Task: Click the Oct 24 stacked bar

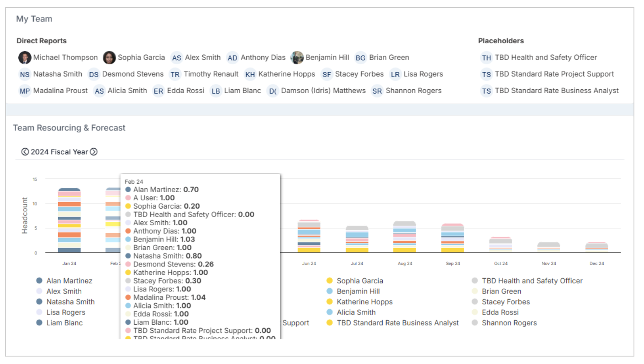Action: [x=501, y=245]
